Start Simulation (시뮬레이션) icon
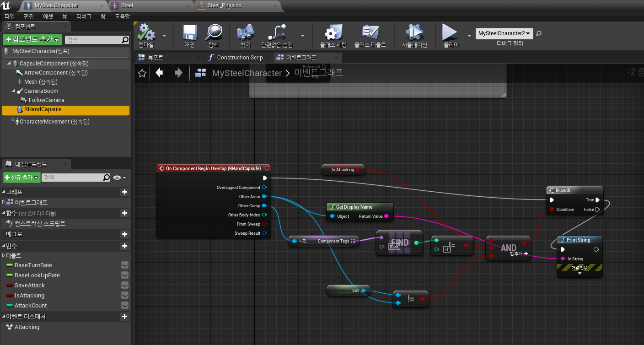This screenshot has width=644, height=345. click(414, 32)
